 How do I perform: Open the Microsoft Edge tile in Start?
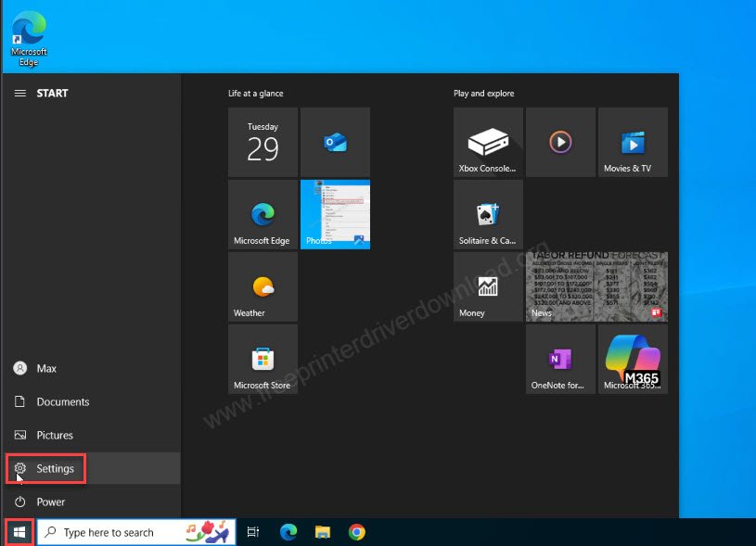coord(263,214)
